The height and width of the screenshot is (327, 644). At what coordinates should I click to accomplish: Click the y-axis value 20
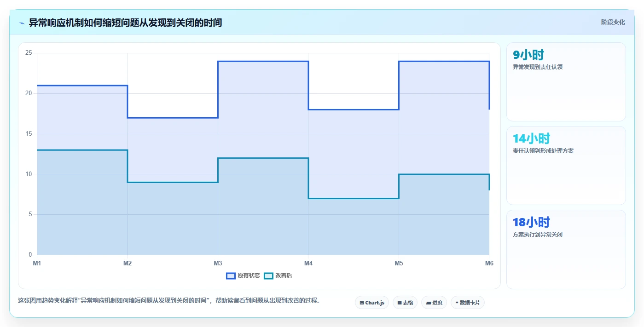tap(29, 93)
